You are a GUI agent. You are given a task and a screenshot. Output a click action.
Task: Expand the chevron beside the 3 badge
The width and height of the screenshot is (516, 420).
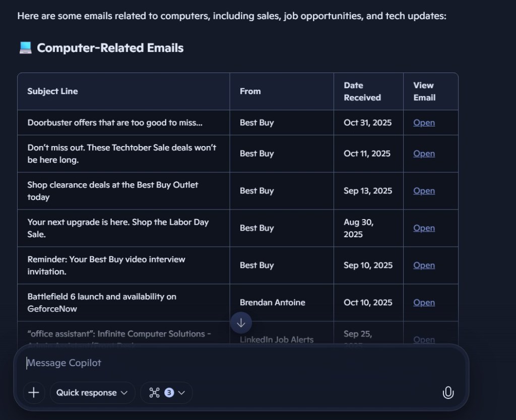pyautogui.click(x=182, y=393)
